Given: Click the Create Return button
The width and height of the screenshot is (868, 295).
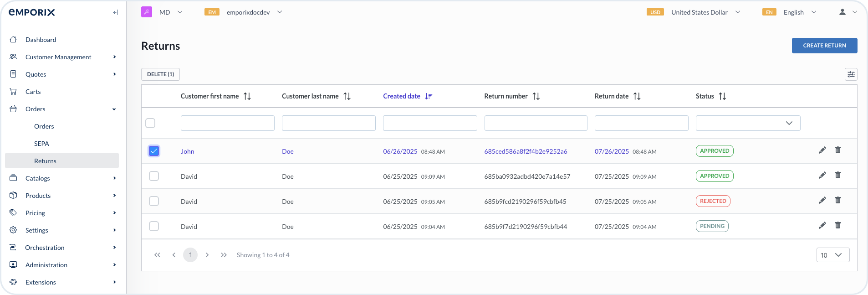Looking at the screenshot, I should pos(824,46).
